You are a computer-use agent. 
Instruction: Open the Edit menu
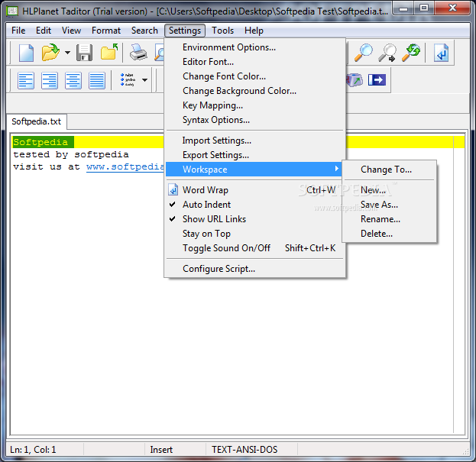click(44, 31)
